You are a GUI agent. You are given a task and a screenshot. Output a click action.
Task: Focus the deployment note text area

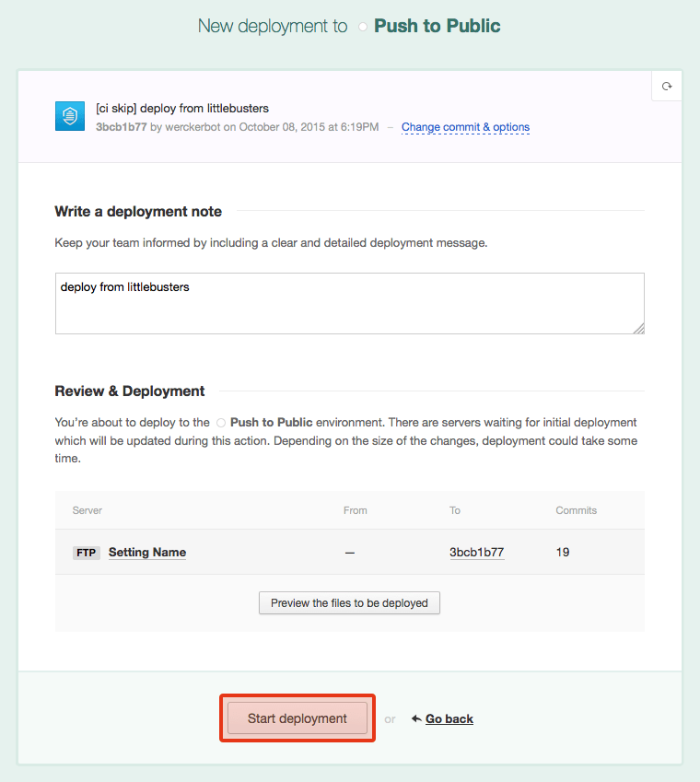point(349,303)
